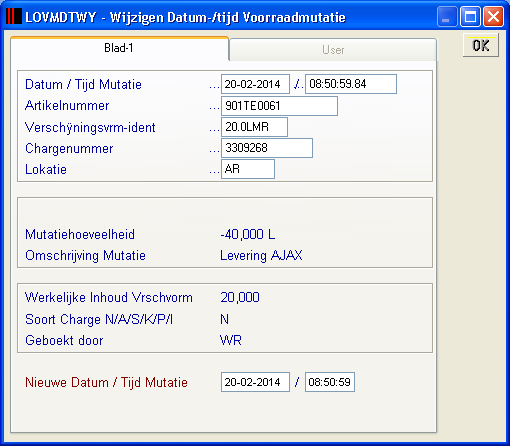Edit the Nieuwe Tijd Mutatie field 08:50:59
The width and height of the screenshot is (510, 446).
click(330, 382)
